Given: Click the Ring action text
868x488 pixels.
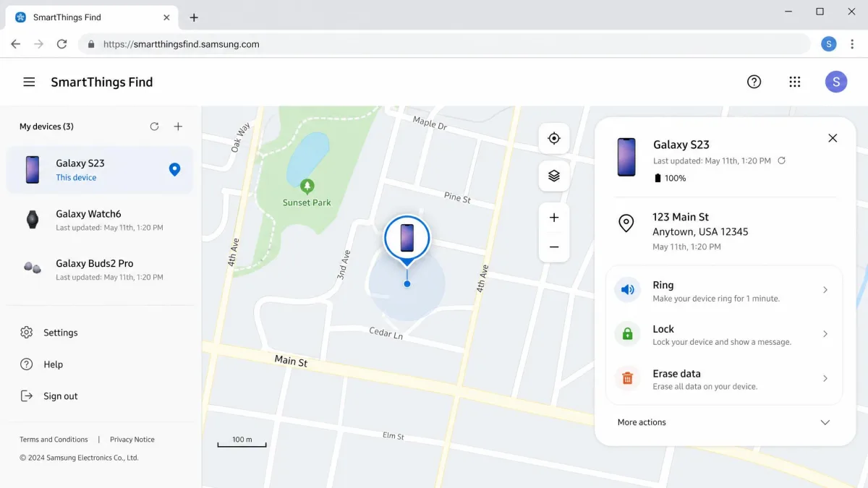Looking at the screenshot, I should [x=663, y=285].
